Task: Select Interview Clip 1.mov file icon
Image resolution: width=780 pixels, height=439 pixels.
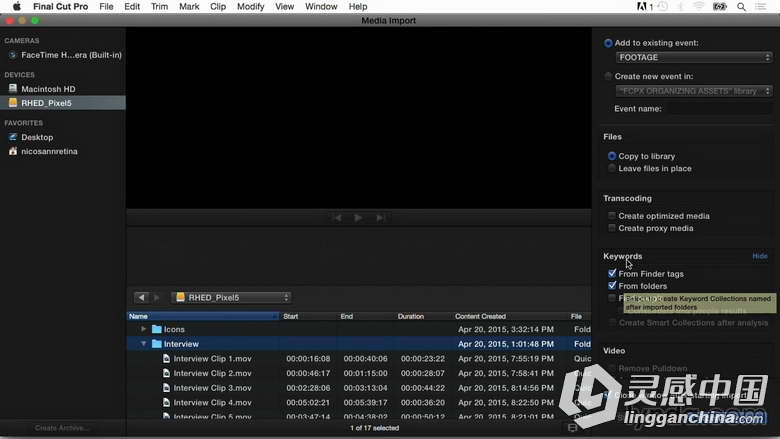Action: [x=167, y=358]
